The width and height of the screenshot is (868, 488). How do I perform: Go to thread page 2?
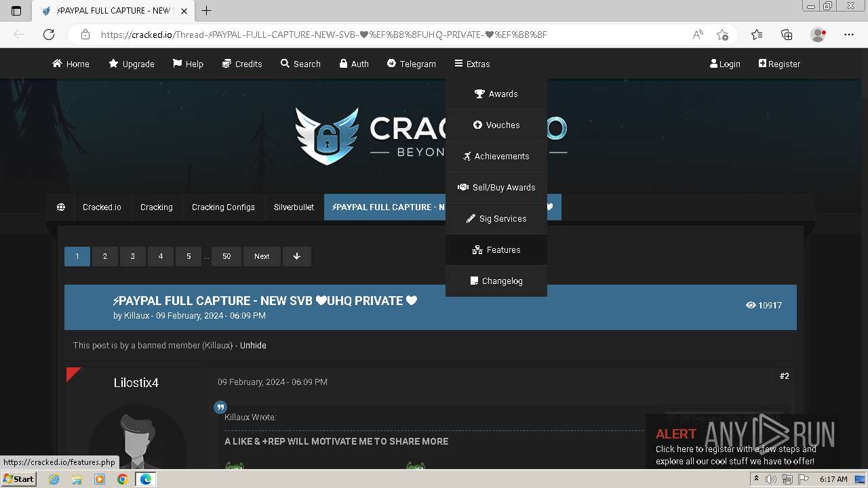point(105,256)
